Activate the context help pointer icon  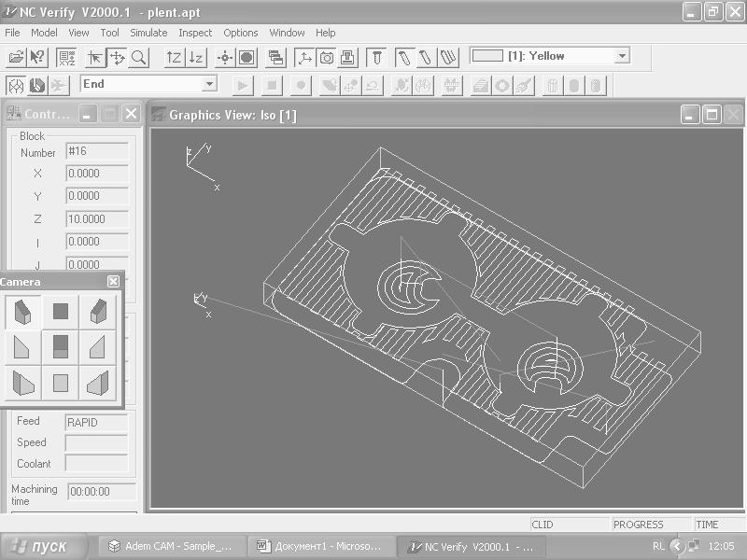click(x=37, y=58)
